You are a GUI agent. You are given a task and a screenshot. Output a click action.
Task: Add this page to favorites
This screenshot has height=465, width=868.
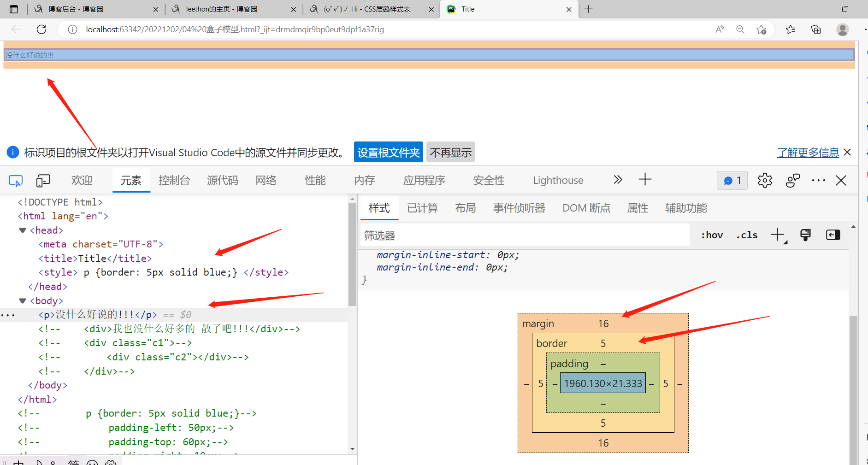[761, 29]
